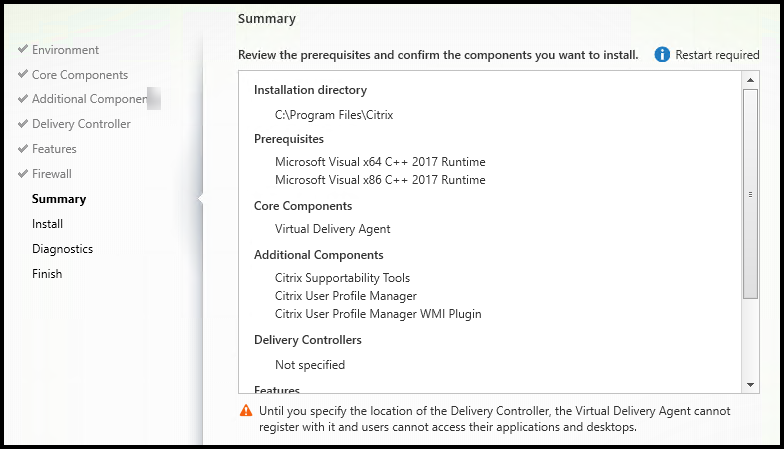Select the Summary step in sidebar

click(59, 199)
